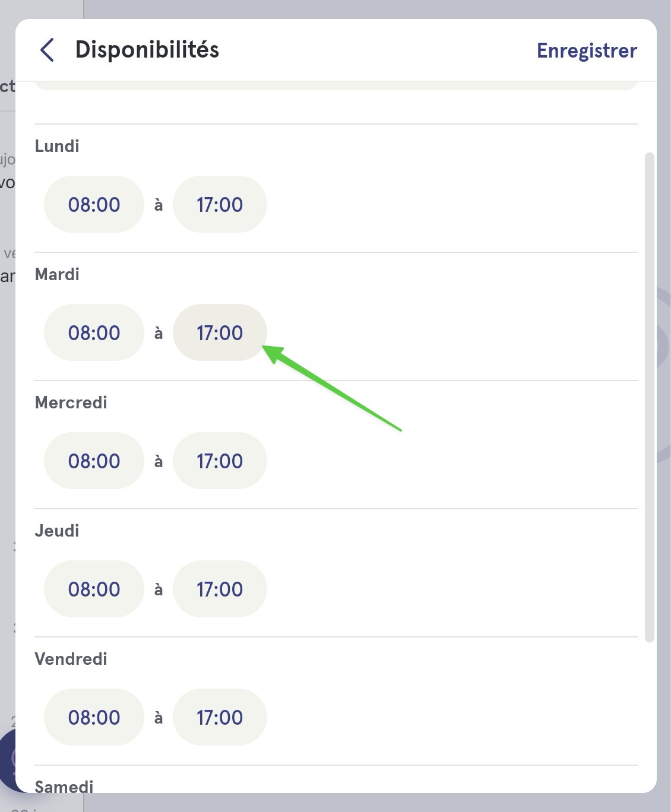
Task: Change Mardi start time 08:00
Action: click(x=94, y=332)
